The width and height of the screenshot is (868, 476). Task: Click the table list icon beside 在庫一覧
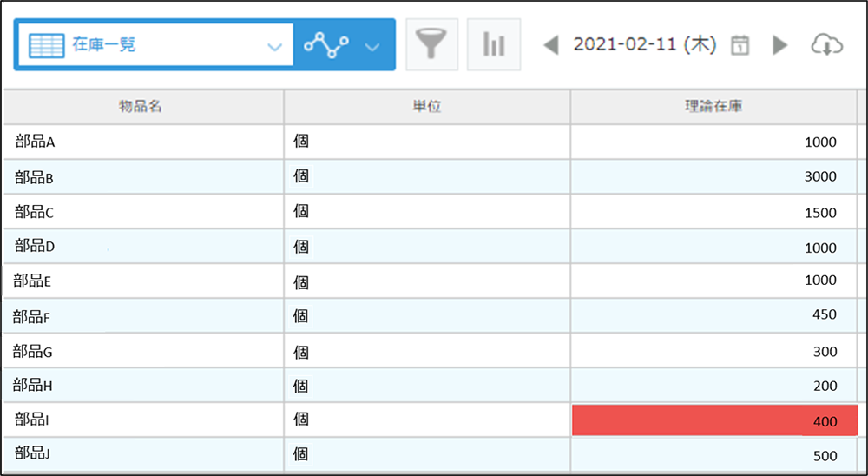pyautogui.click(x=47, y=45)
